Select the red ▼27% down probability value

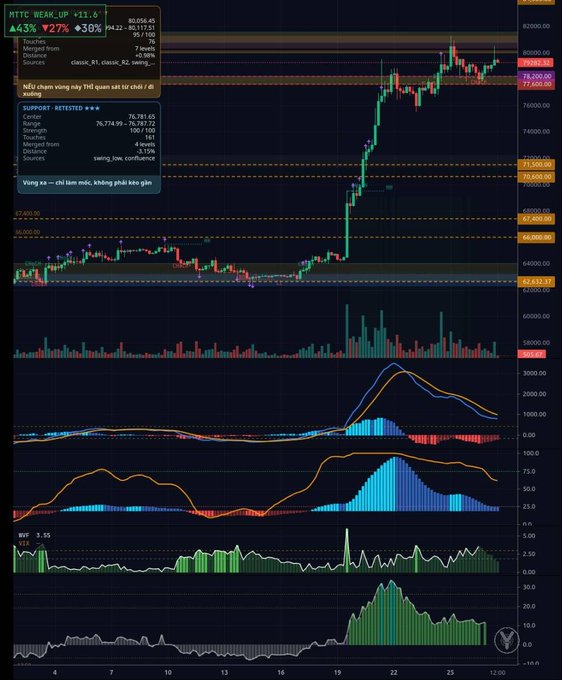55,29
